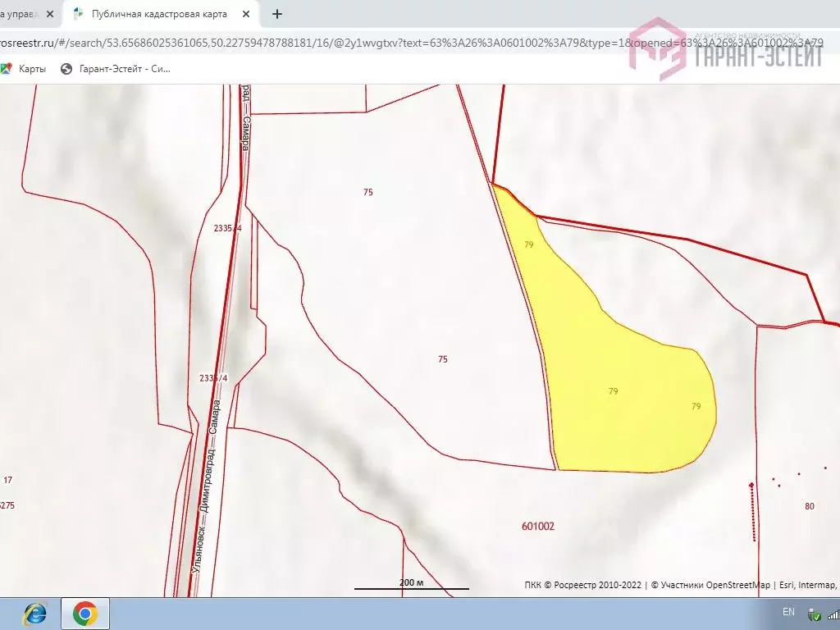Screen dimensions: 840x630
Task: Switch to Публичная кадастровая карта tab
Action: point(161,14)
